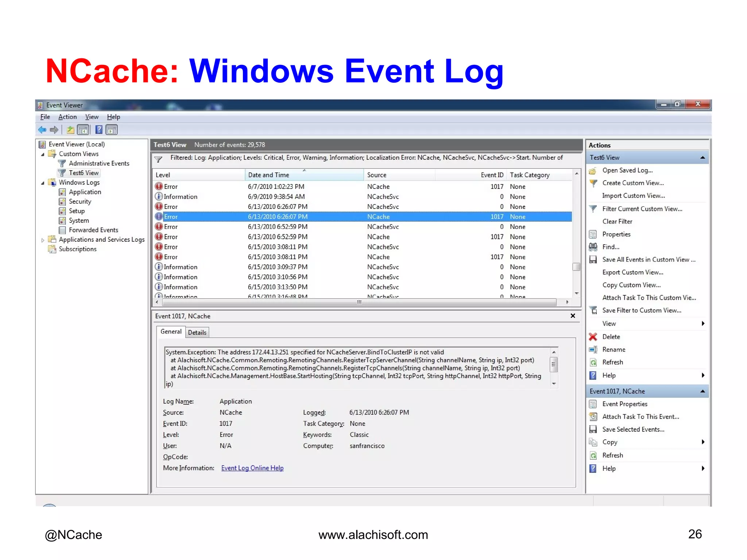Open the Help menu

click(113, 117)
